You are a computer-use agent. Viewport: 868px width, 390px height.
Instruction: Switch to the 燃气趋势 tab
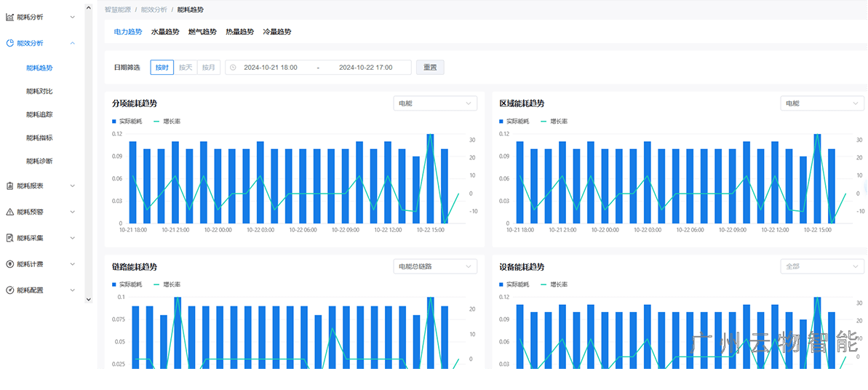[202, 32]
